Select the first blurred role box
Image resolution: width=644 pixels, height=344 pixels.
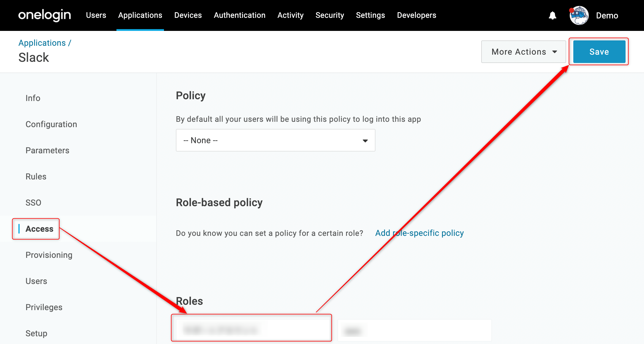coord(251,330)
